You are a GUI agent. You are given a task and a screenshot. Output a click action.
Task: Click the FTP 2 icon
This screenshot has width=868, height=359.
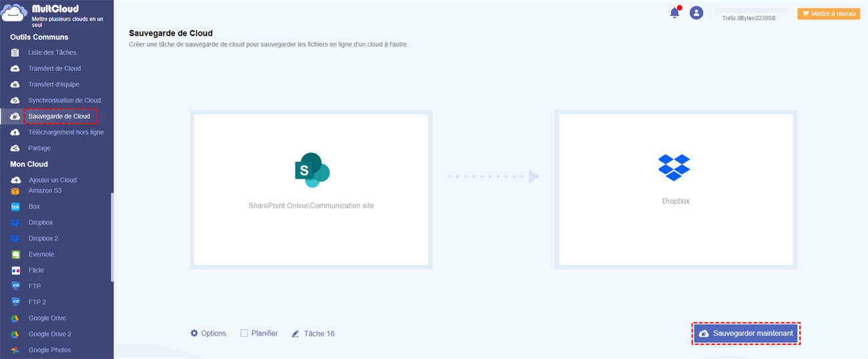(x=15, y=302)
